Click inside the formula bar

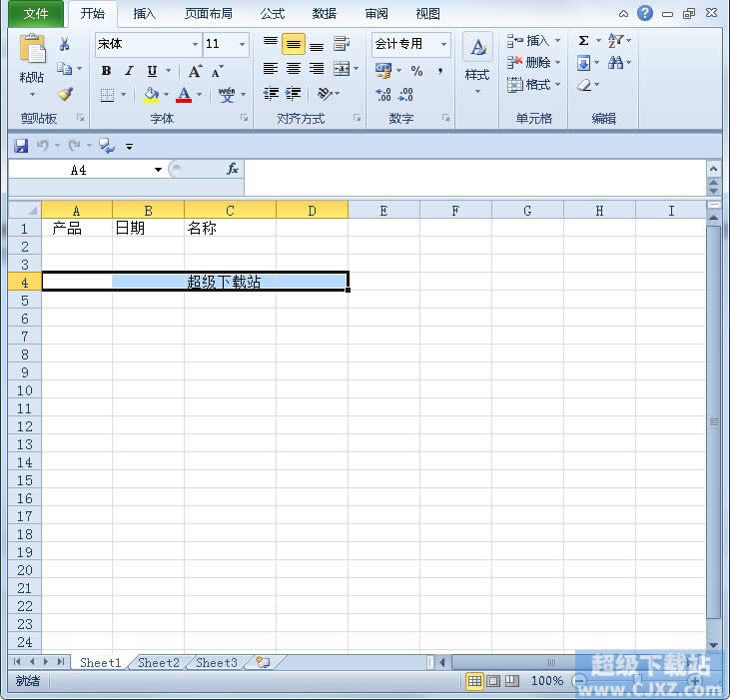tap(475, 178)
